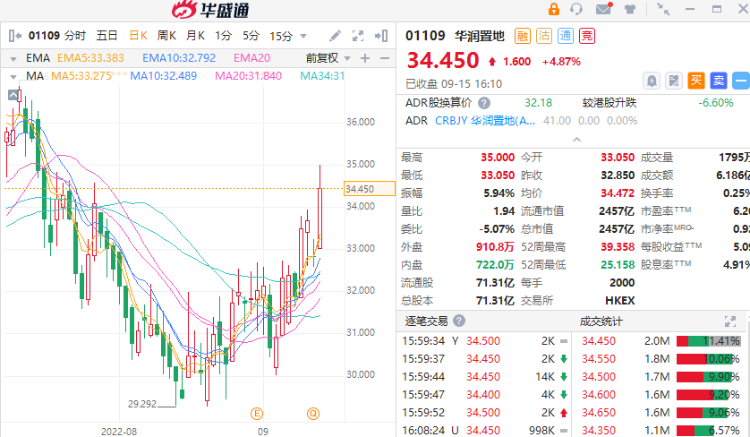
Task: Open ADR conversion price help icon
Action: click(x=484, y=103)
